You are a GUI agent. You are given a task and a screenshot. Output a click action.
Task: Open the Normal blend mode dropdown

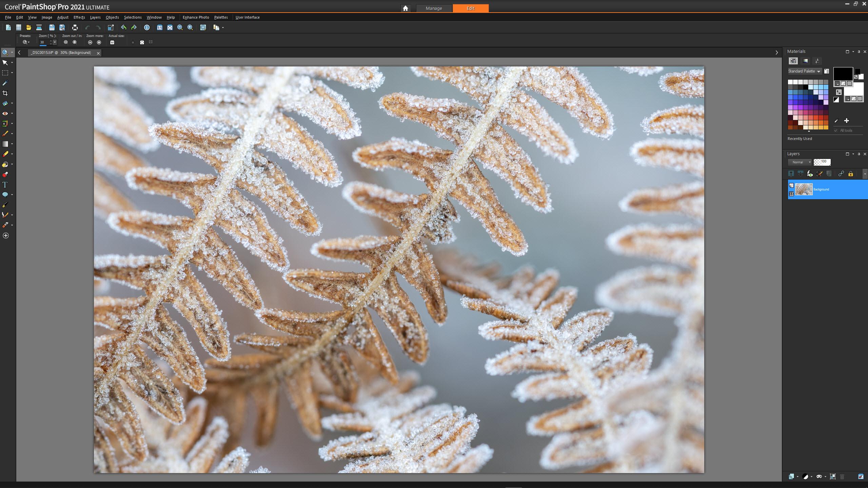801,162
